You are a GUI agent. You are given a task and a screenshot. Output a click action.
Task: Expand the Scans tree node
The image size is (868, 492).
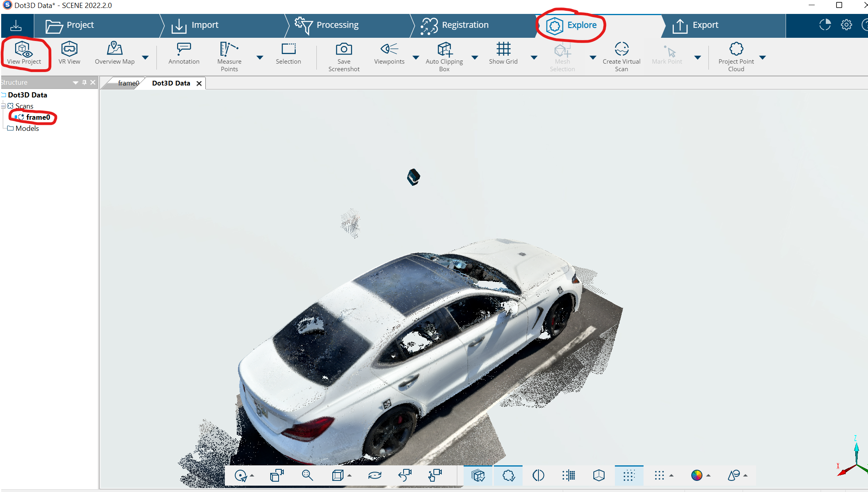point(3,106)
